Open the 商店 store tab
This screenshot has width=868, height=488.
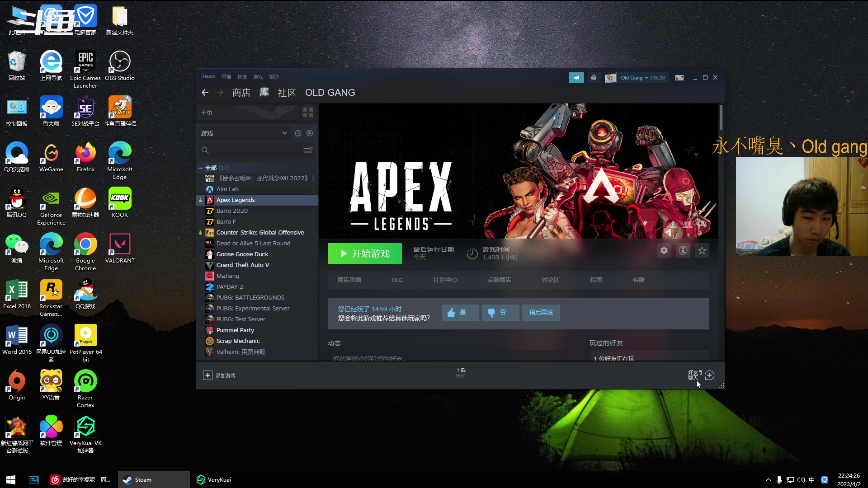pos(241,93)
